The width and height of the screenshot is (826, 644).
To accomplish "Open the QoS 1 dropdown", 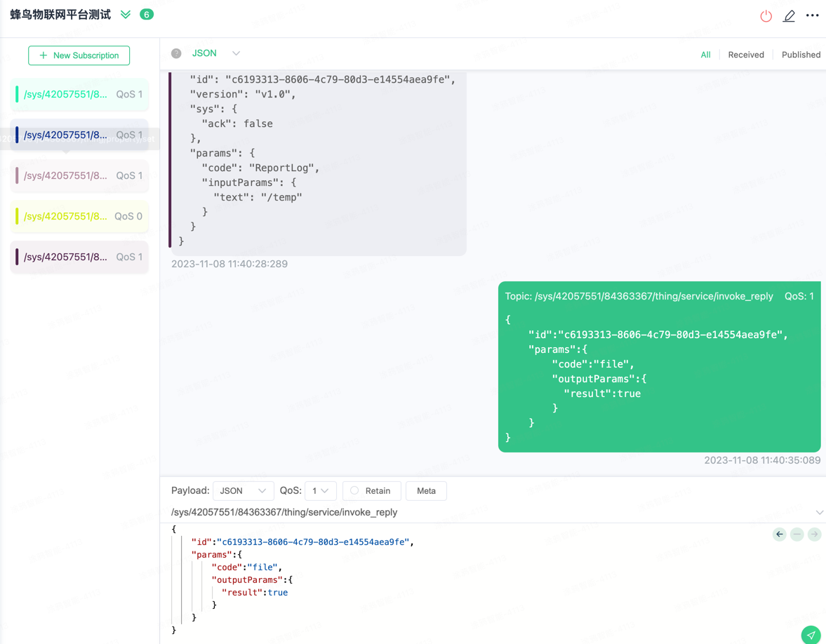I will click(320, 491).
